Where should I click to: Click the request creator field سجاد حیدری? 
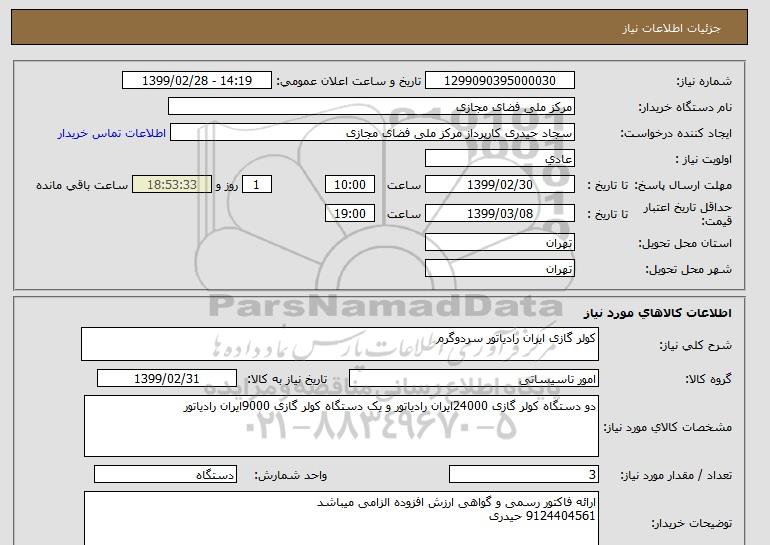click(372, 133)
